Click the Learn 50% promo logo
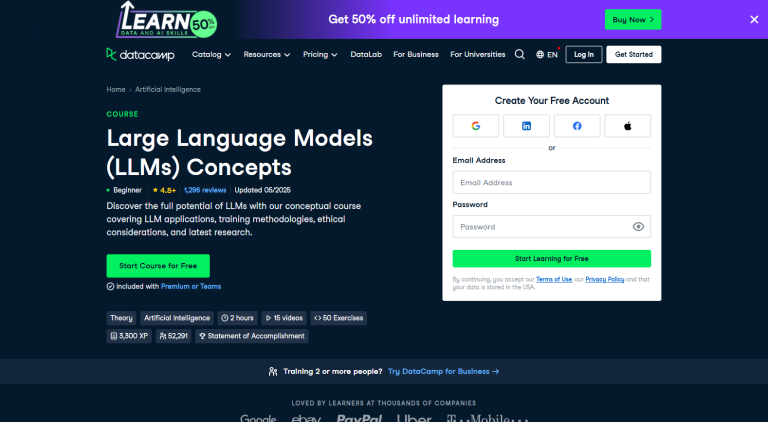 pos(167,20)
